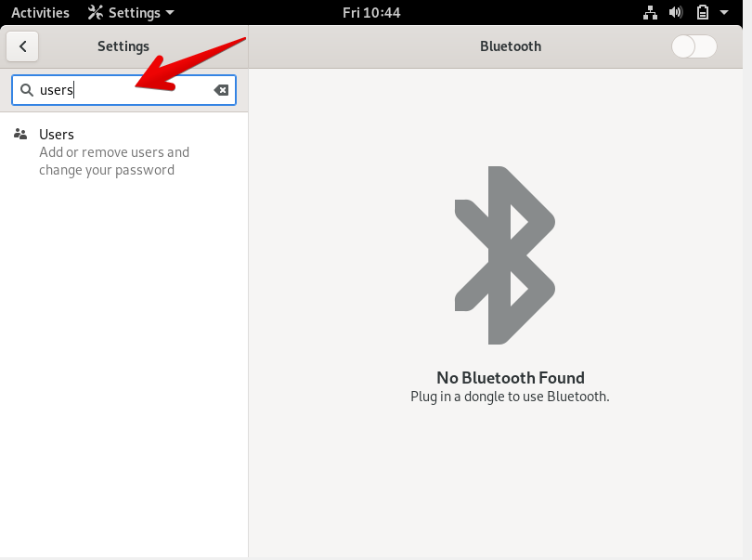Open the Activities overview

(x=40, y=13)
